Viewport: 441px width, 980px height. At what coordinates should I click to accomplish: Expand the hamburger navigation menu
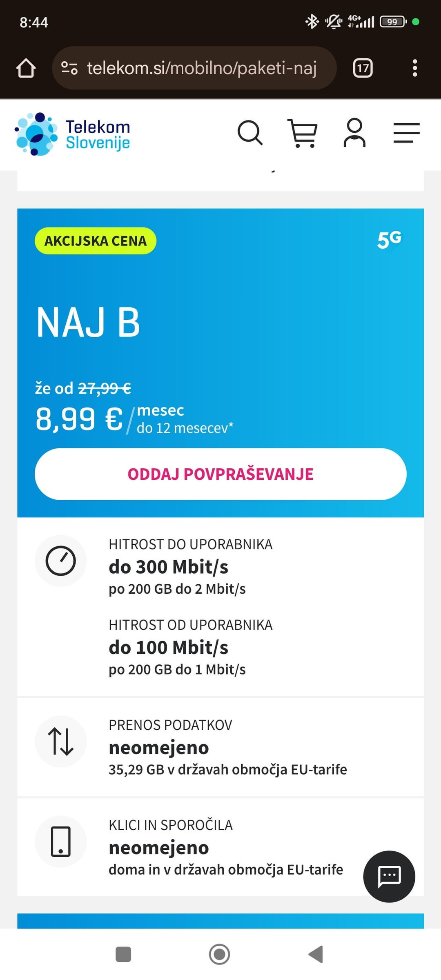406,133
